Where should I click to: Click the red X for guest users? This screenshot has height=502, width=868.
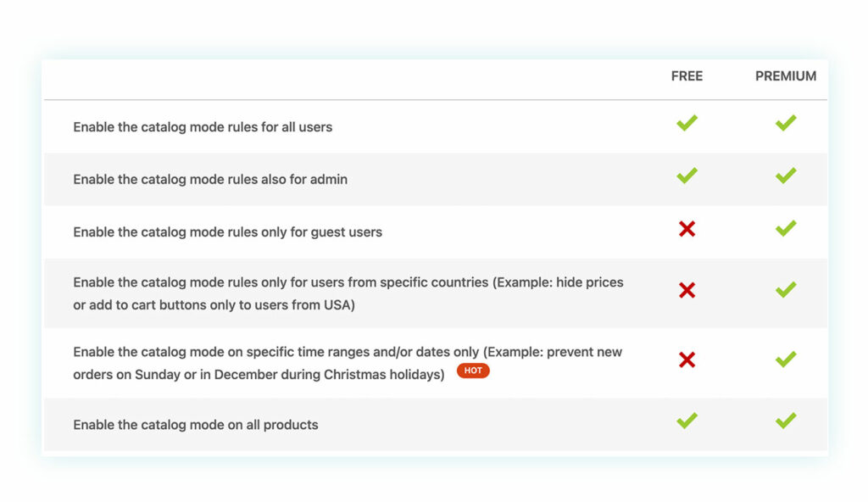(x=687, y=229)
